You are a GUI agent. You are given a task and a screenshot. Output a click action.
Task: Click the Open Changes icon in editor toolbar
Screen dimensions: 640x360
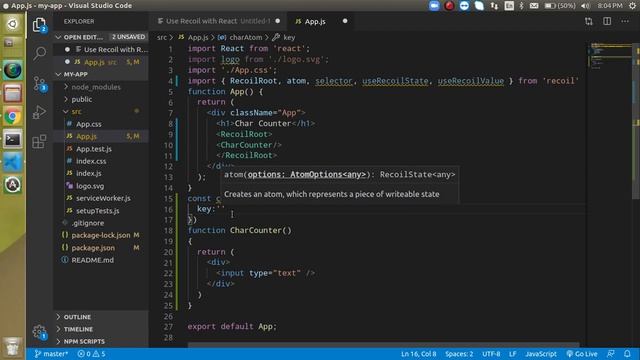coord(589,21)
